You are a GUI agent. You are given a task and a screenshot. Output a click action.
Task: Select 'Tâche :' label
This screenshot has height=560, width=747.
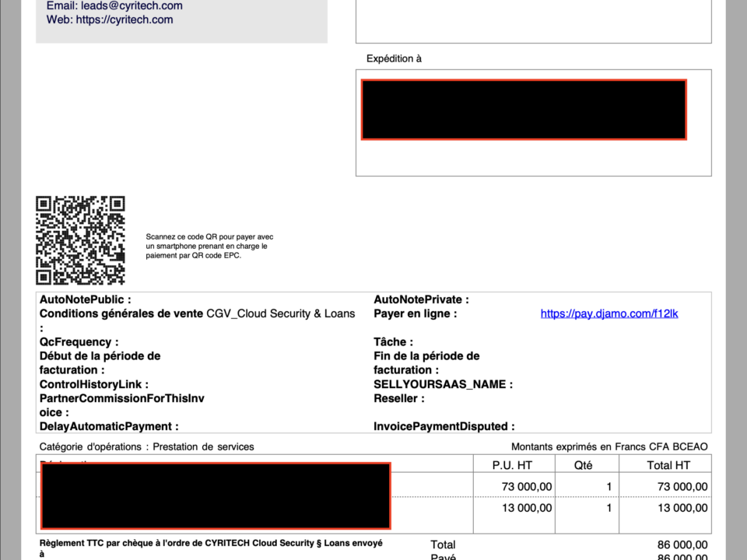point(393,342)
